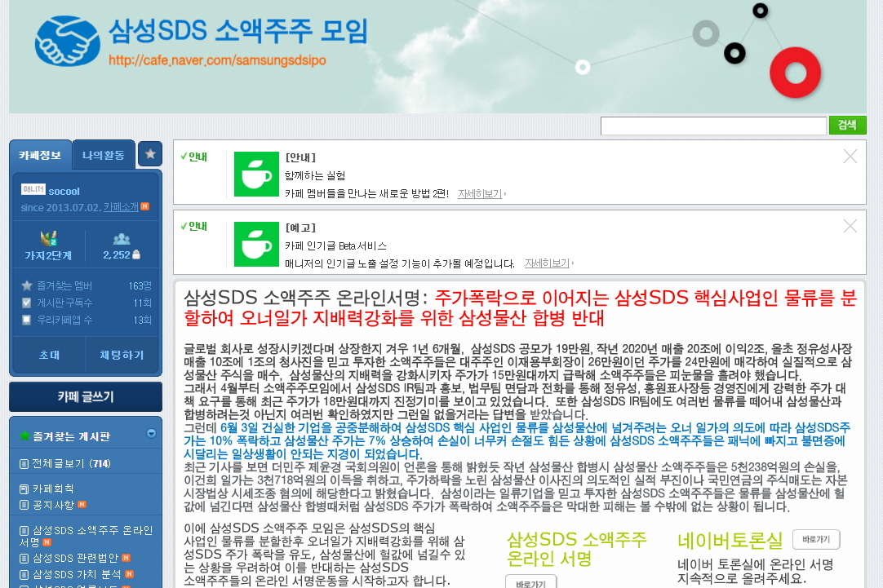Click the coffee cup icon in 함께하는 실험 notice
The image size is (883, 588).
tap(256, 174)
